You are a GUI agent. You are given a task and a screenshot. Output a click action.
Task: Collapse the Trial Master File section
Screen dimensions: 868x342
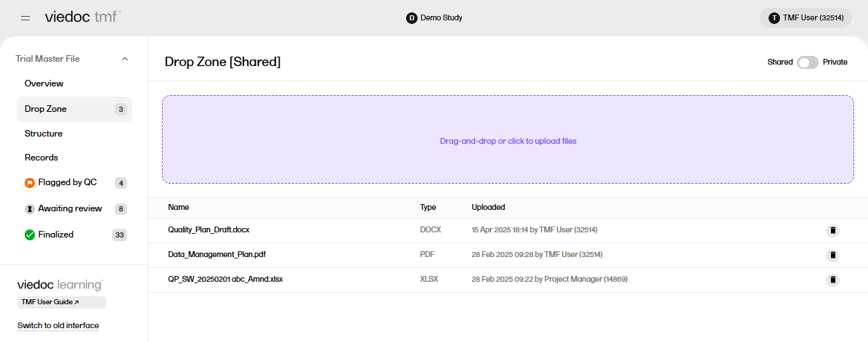pos(124,59)
